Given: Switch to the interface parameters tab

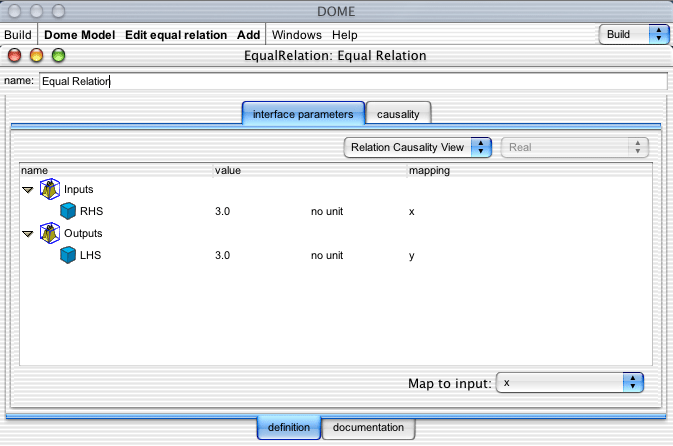Looking at the screenshot, I should point(303,114).
